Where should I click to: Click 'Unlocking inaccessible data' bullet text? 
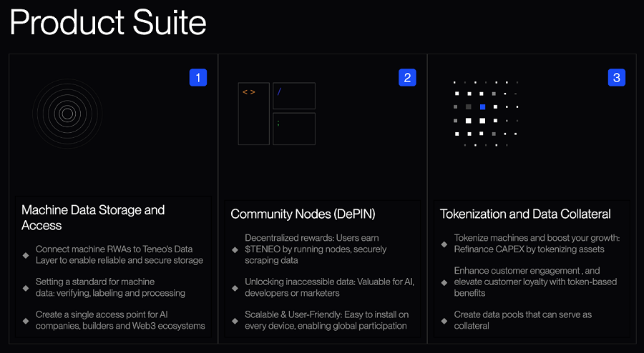pyautogui.click(x=329, y=287)
